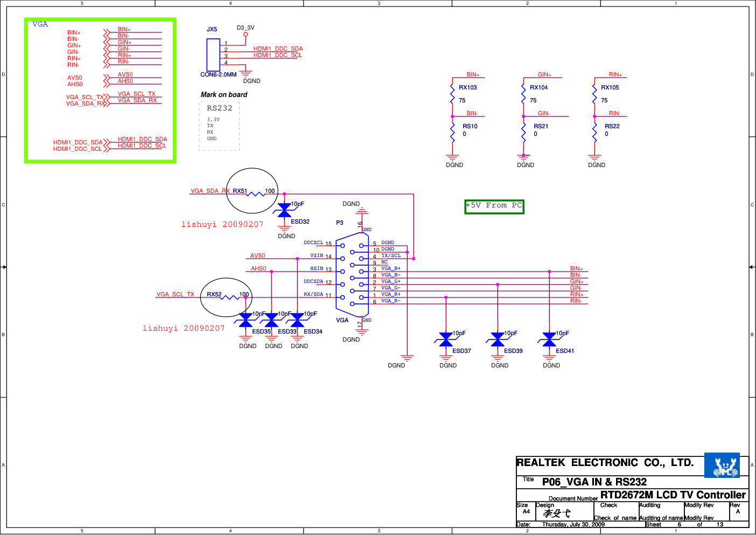The width and height of the screenshot is (756, 535).
Task: Click the 'Modify Rev' field label
Action: click(699, 505)
